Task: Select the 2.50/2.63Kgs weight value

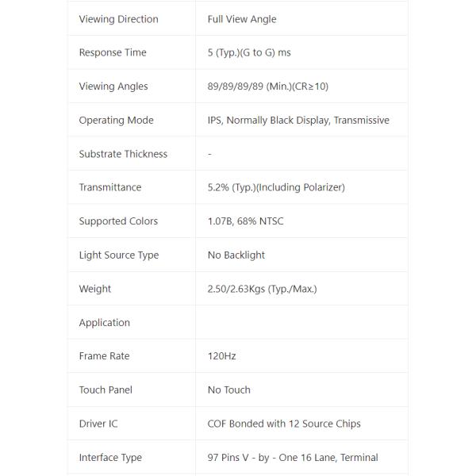Action: (262, 289)
